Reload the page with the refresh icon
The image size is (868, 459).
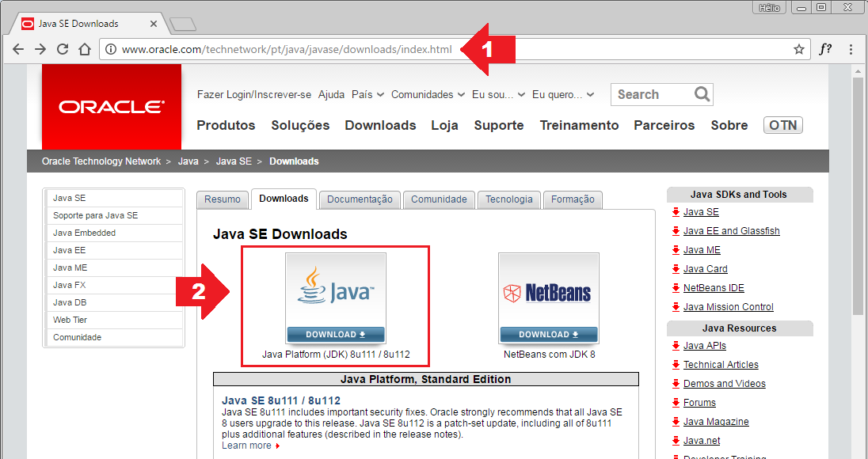pos(63,49)
